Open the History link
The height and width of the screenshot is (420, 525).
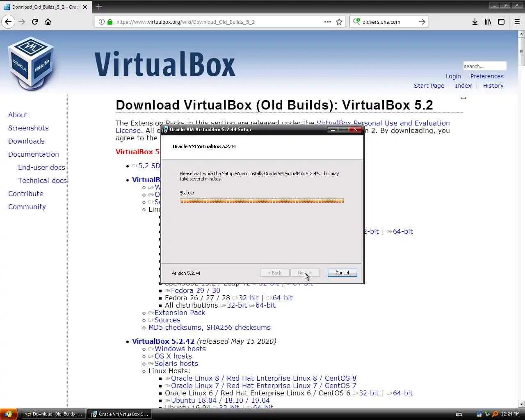493,86
